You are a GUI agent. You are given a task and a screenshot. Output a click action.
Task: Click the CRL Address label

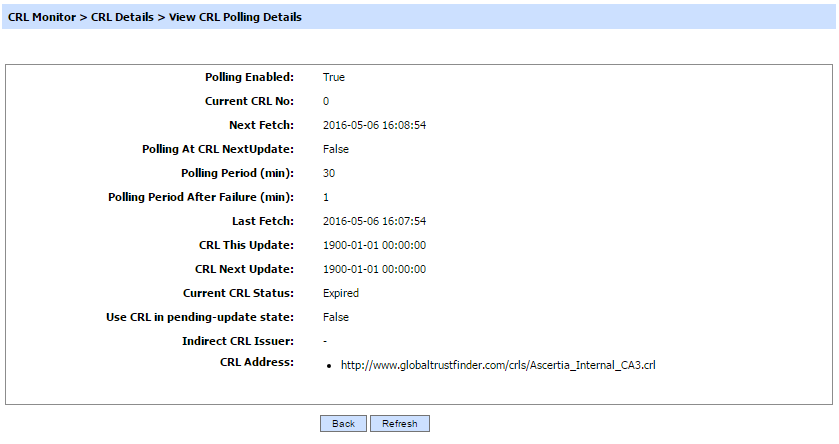pyautogui.click(x=256, y=361)
